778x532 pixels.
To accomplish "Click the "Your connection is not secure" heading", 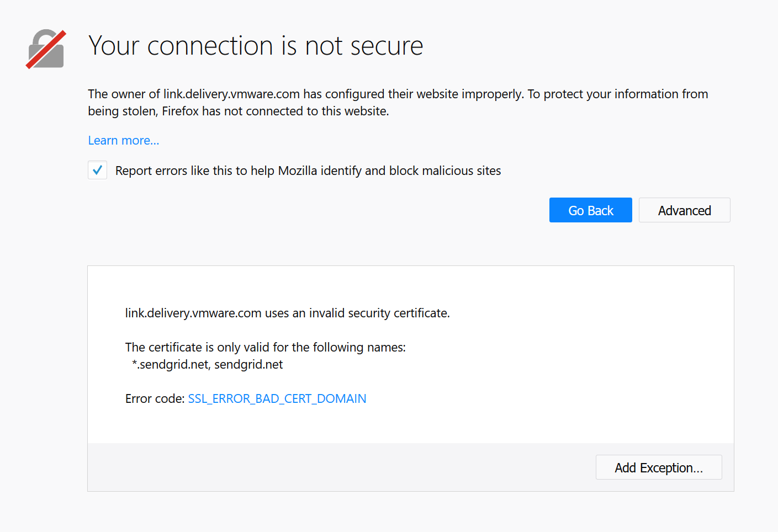I will click(x=256, y=46).
